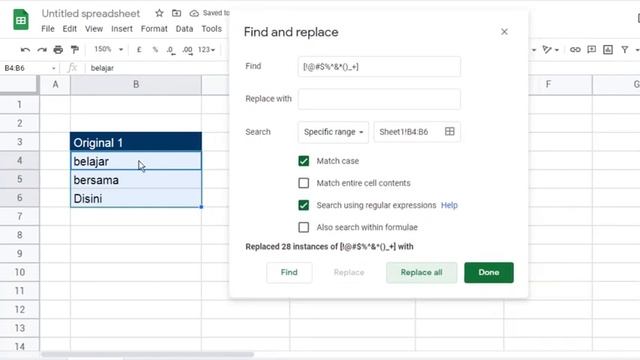Select column F header
Viewport: 640px width, 360px height.
click(x=548, y=84)
